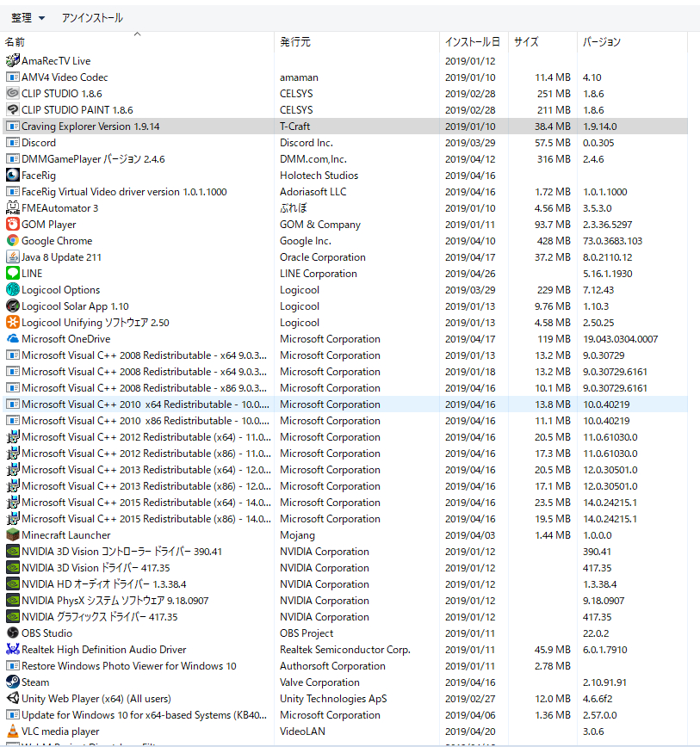Select Update for Windows 10 x64-based Systems
700x747 pixels.
pyautogui.click(x=345, y=715)
